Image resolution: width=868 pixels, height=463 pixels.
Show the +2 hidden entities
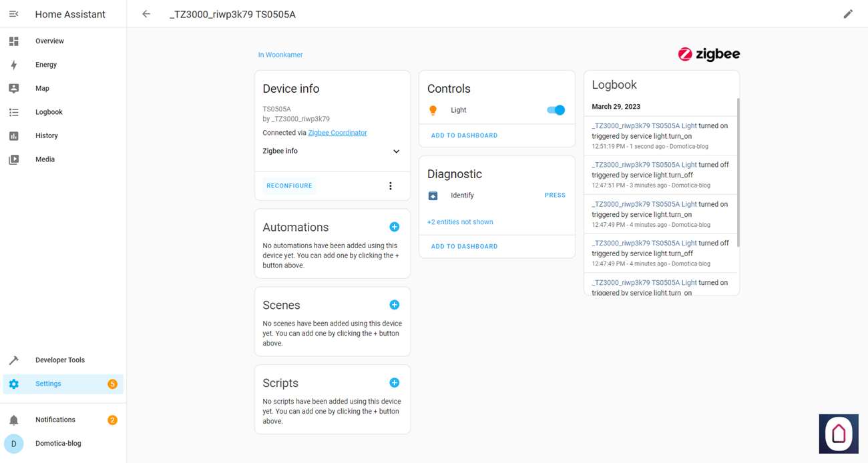(460, 222)
